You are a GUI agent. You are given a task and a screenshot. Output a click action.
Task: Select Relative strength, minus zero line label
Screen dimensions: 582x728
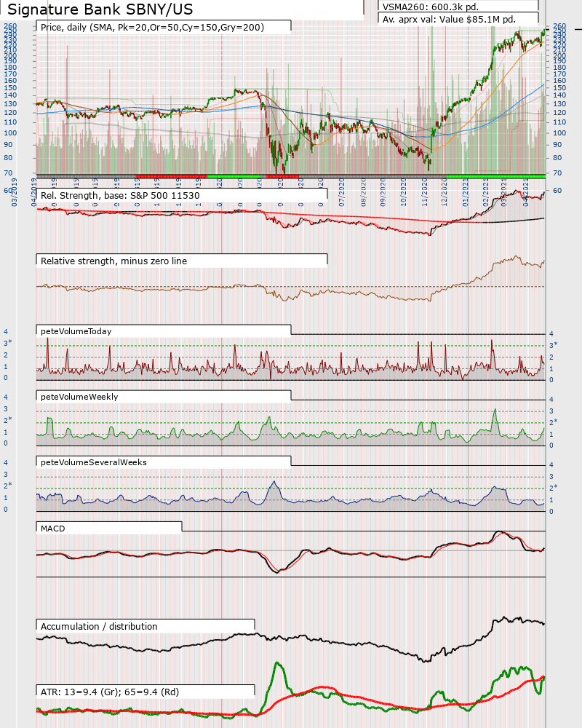113,261
